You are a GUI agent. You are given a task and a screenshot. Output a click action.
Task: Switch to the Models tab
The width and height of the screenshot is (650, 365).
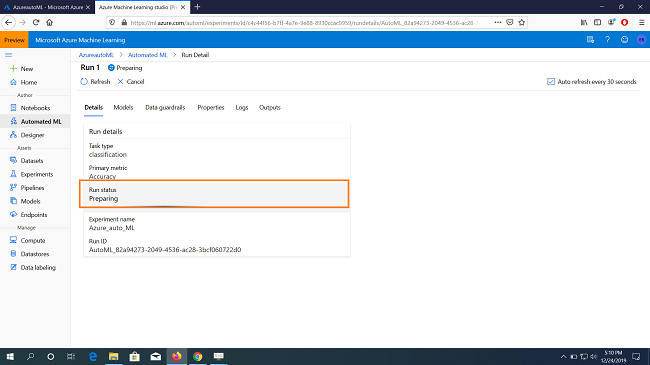[x=123, y=107]
